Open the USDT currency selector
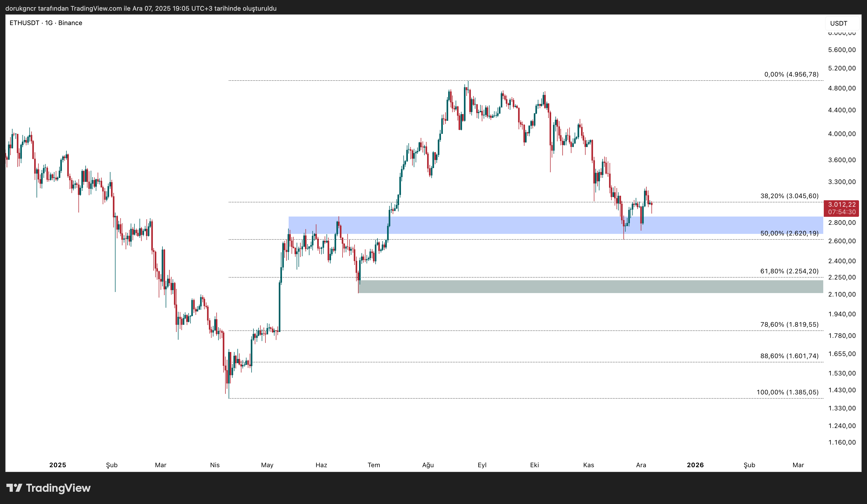867x504 pixels. (x=838, y=23)
